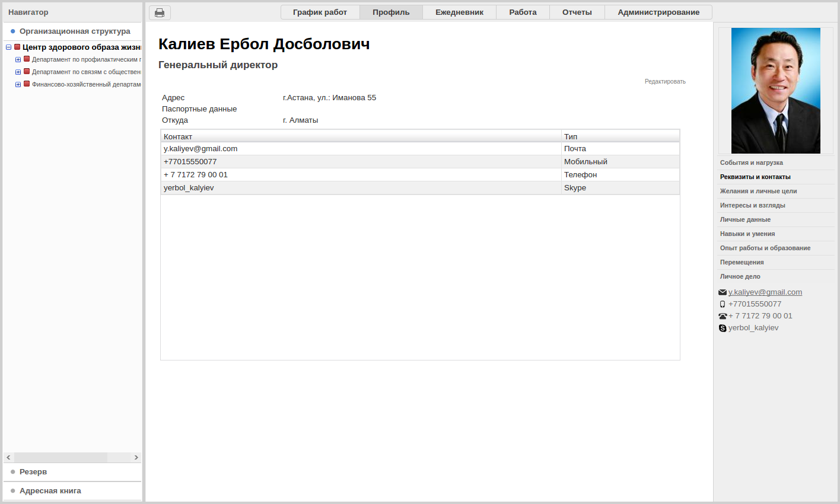This screenshot has height=504, width=840.
Task: Click the г. Алматы value text
Action: [x=300, y=120]
